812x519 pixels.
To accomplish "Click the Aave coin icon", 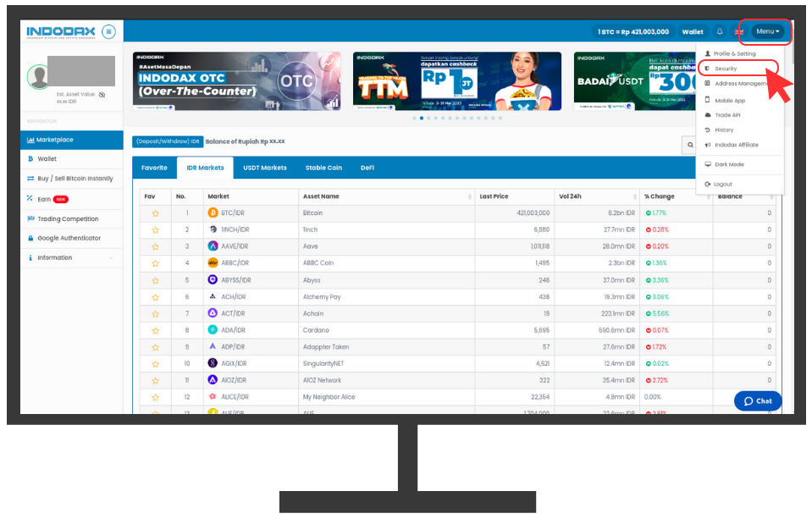I will click(213, 246).
